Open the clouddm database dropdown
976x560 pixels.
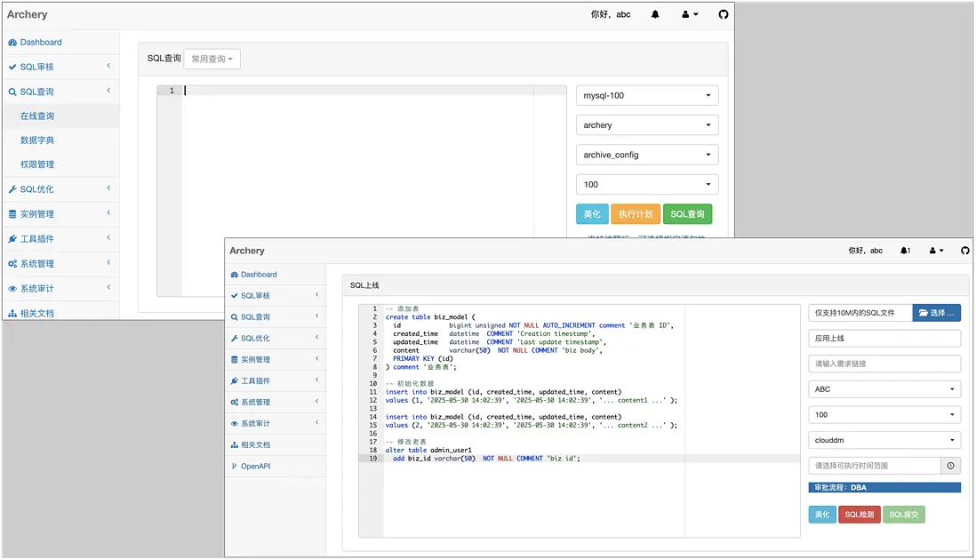(884, 440)
